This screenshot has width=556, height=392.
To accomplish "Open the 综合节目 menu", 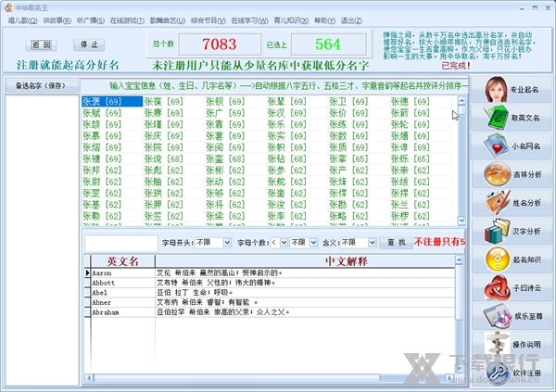I will [208, 20].
